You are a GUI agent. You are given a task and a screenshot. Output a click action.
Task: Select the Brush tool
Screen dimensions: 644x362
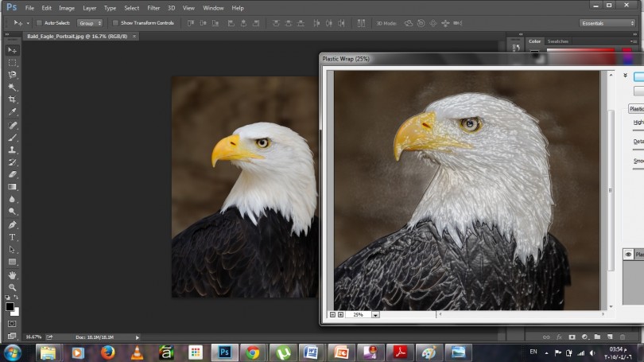tap(12, 138)
